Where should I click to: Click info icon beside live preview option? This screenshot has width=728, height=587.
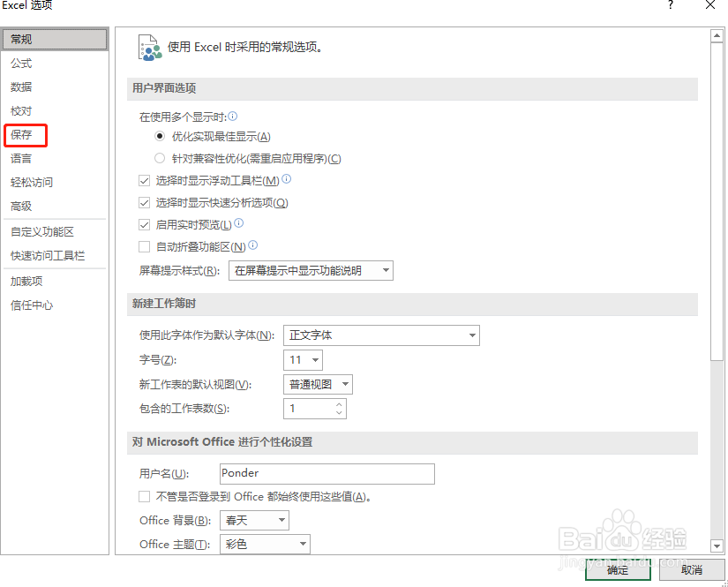[x=238, y=223]
